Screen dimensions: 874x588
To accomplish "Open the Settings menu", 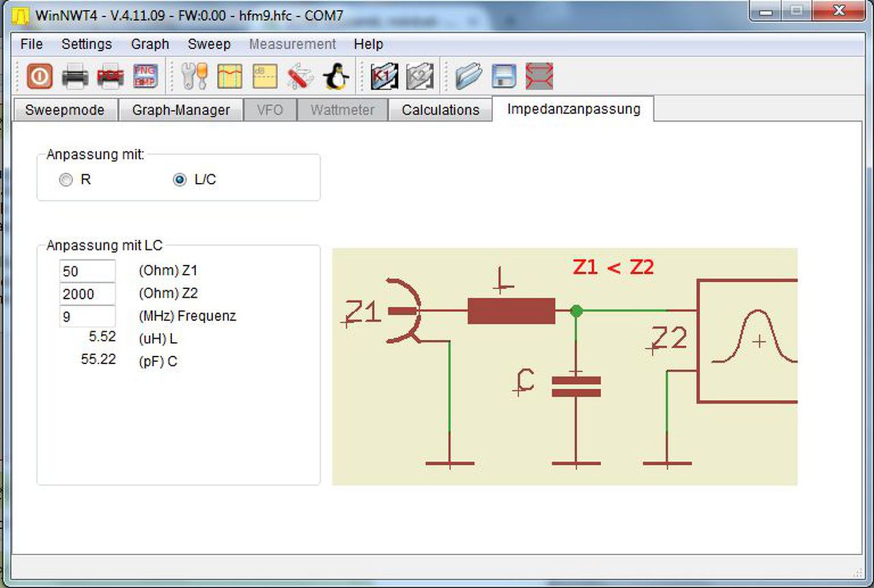I will pyautogui.click(x=87, y=44).
